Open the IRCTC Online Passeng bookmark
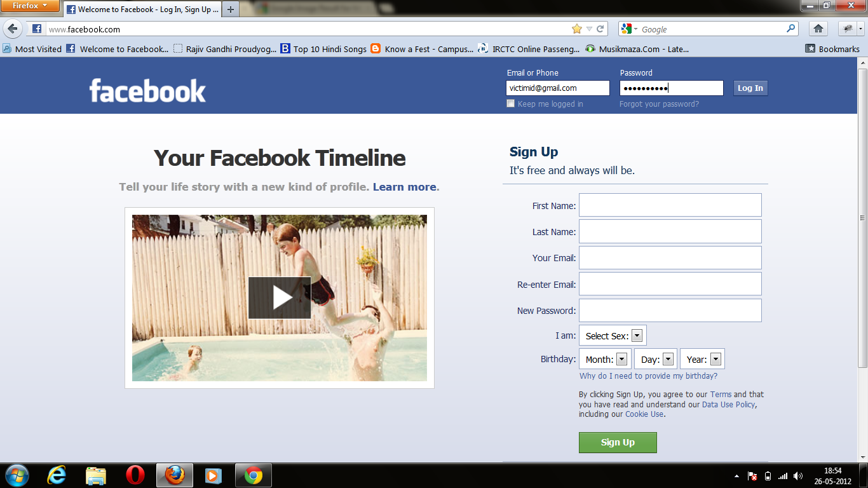868x488 pixels. tap(529, 49)
